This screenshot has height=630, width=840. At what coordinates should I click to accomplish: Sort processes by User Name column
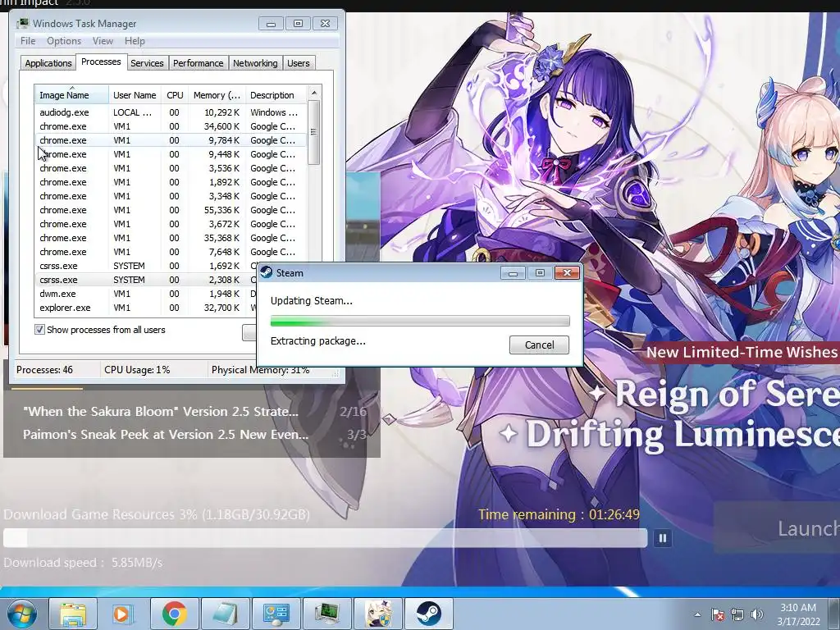point(135,95)
